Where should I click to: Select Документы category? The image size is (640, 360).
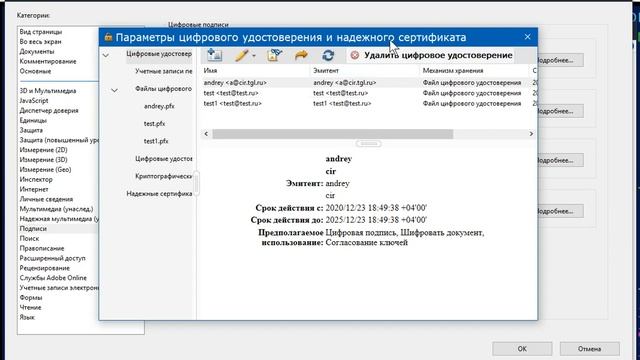[37, 51]
